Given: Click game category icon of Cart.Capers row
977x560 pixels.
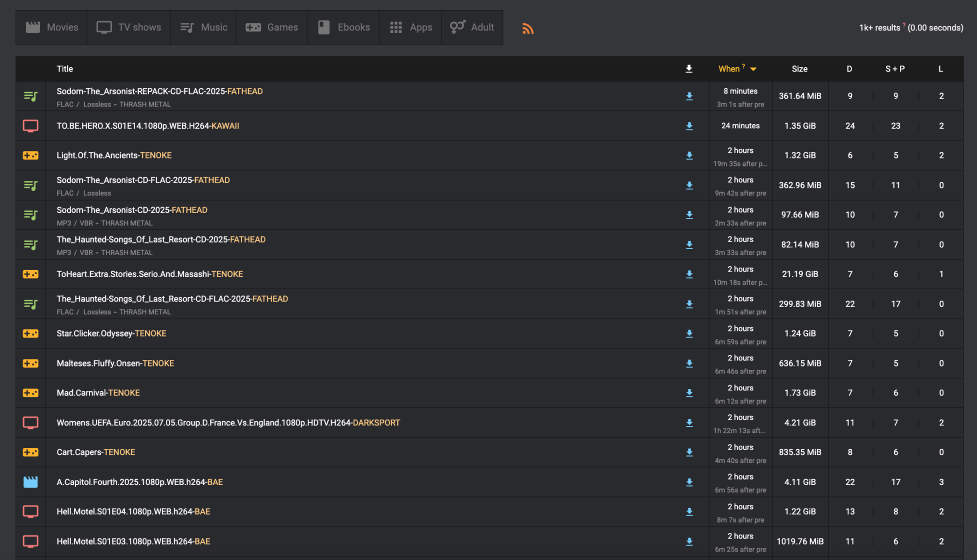Looking at the screenshot, I should point(31,452).
